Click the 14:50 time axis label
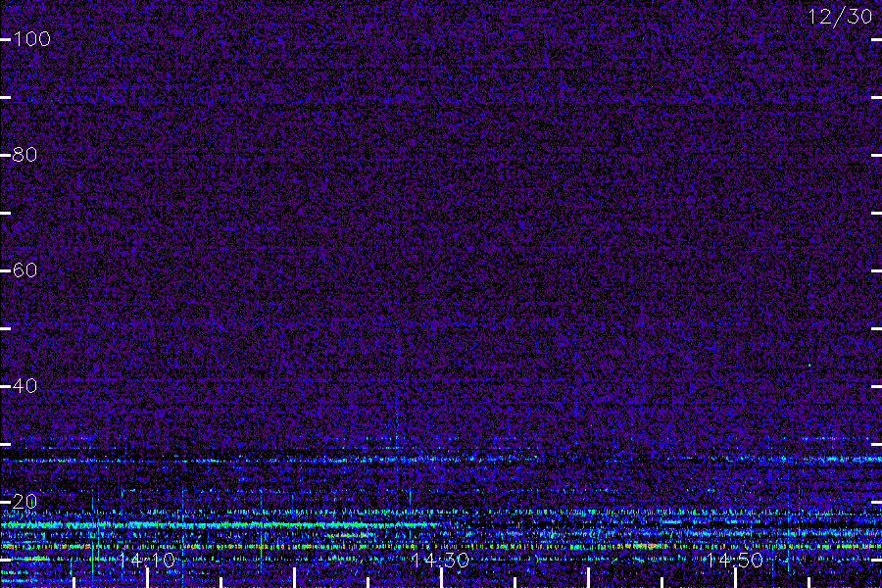Screen dimensions: 882x588 [x=735, y=560]
